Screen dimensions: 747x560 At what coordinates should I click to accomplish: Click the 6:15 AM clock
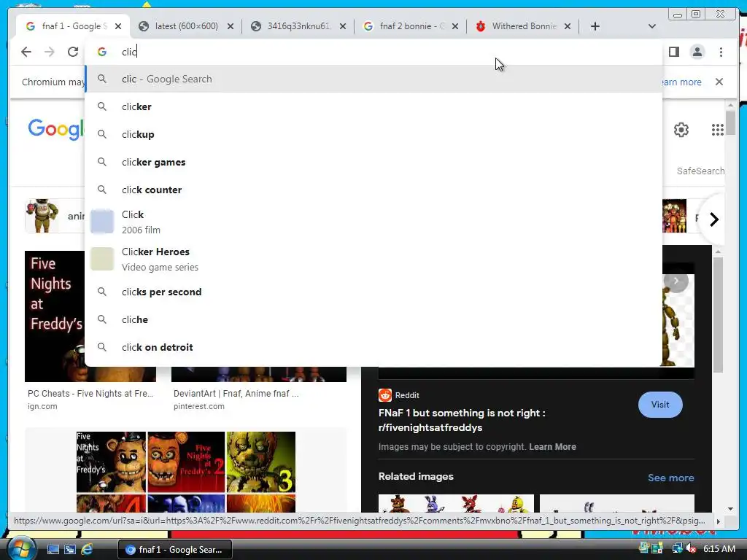coord(719,548)
